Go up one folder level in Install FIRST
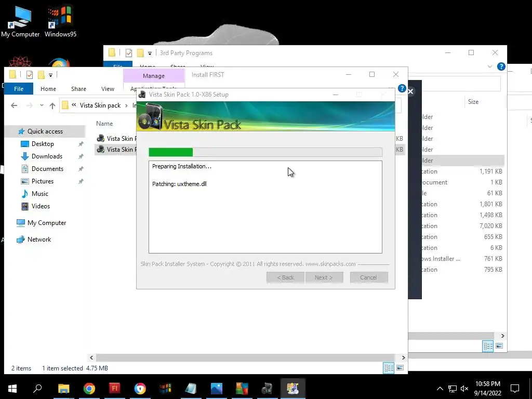 [52, 105]
